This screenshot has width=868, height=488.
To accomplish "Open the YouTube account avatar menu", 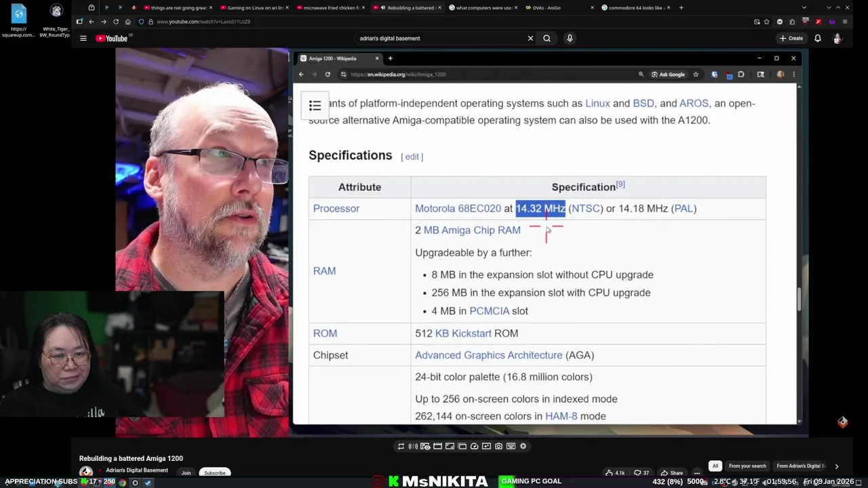I will [837, 39].
